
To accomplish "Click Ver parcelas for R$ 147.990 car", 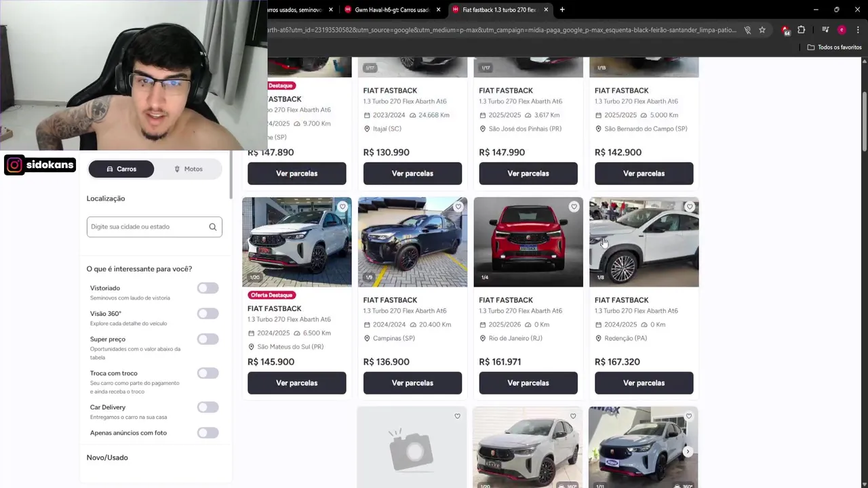I will point(528,174).
